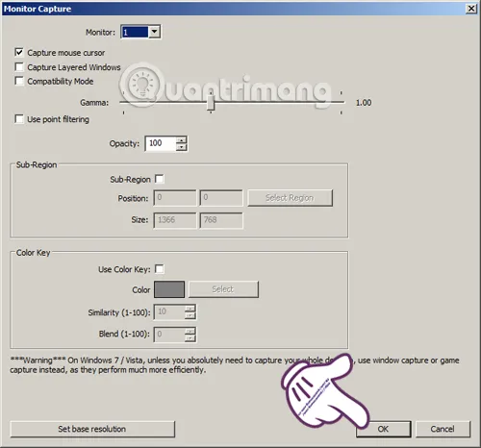Viewport: 481px width, 448px height.
Task: Close the Monitor Capture dialog
Action: pos(471,9)
